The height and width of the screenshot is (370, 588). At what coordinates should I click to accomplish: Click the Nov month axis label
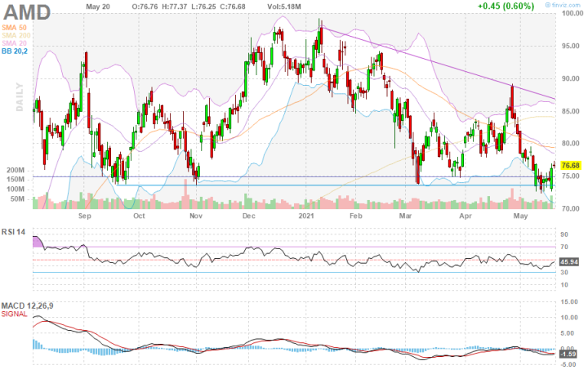[x=196, y=216]
